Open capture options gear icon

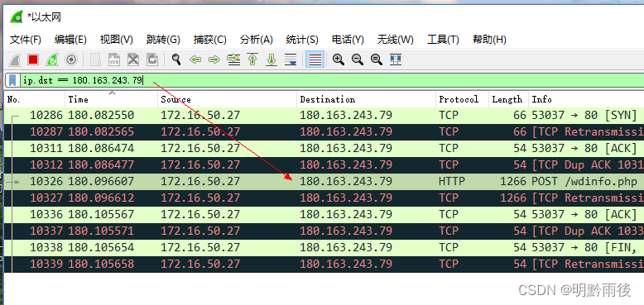coord(71,60)
